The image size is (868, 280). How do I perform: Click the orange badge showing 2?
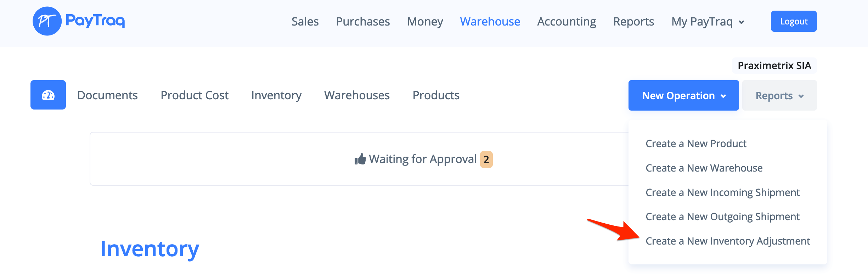486,159
